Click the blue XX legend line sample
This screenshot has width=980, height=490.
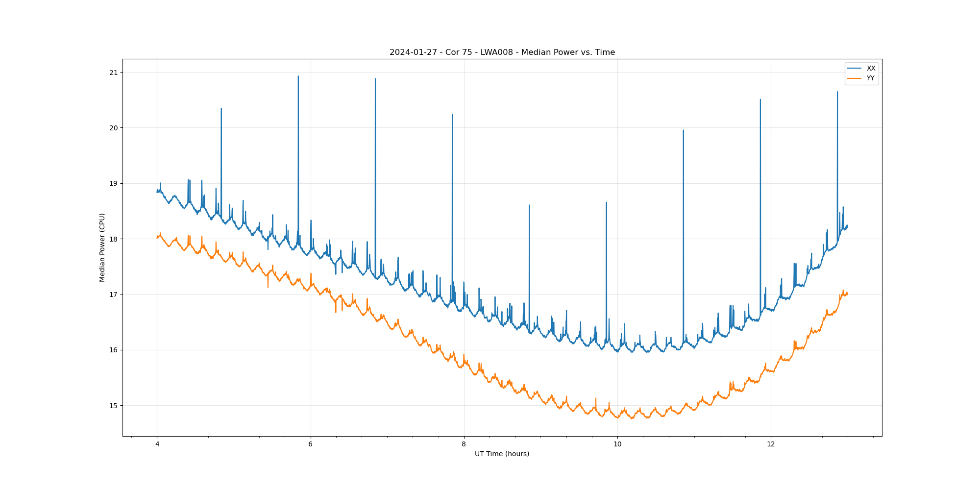(x=854, y=69)
